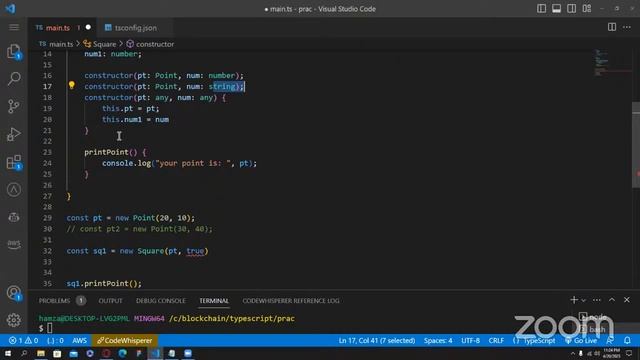Open the Search view in activity bar
640x360 pixels.
(14, 79)
